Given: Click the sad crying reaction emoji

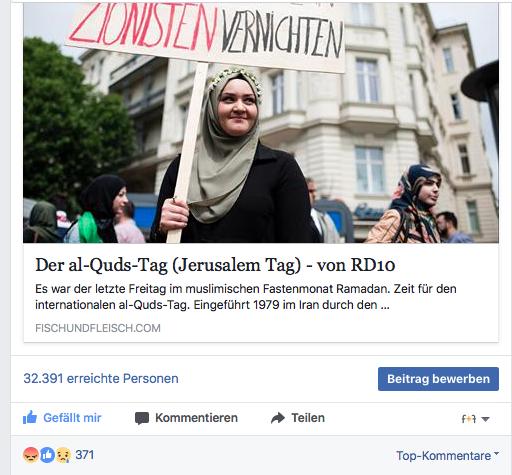Looking at the screenshot, I should click(x=63, y=455).
